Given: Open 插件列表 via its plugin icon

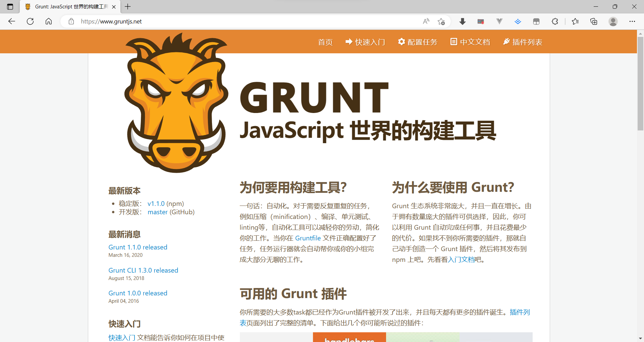Looking at the screenshot, I should pos(506,42).
